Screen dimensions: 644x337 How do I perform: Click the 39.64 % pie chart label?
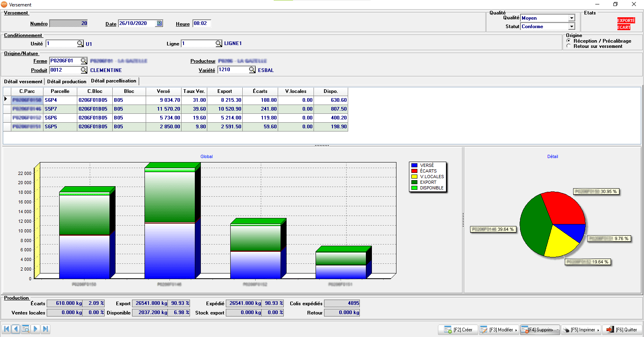493,229
